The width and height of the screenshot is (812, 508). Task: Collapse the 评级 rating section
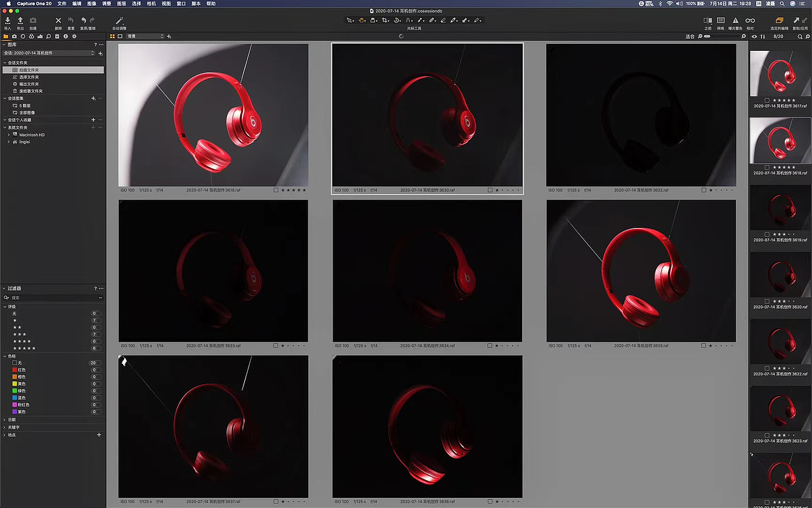pyautogui.click(x=4, y=307)
